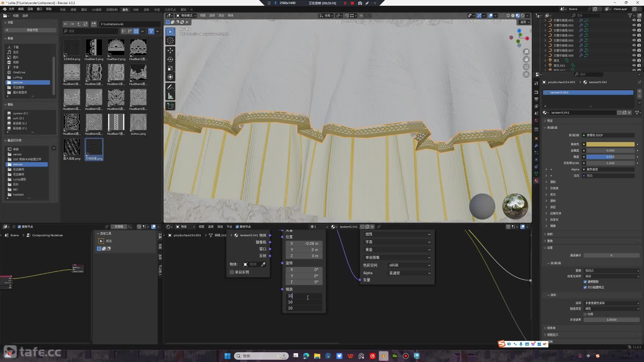The image size is (644, 362).
Task: Select the Move tool in viewport toolbar
Action: tap(170, 50)
